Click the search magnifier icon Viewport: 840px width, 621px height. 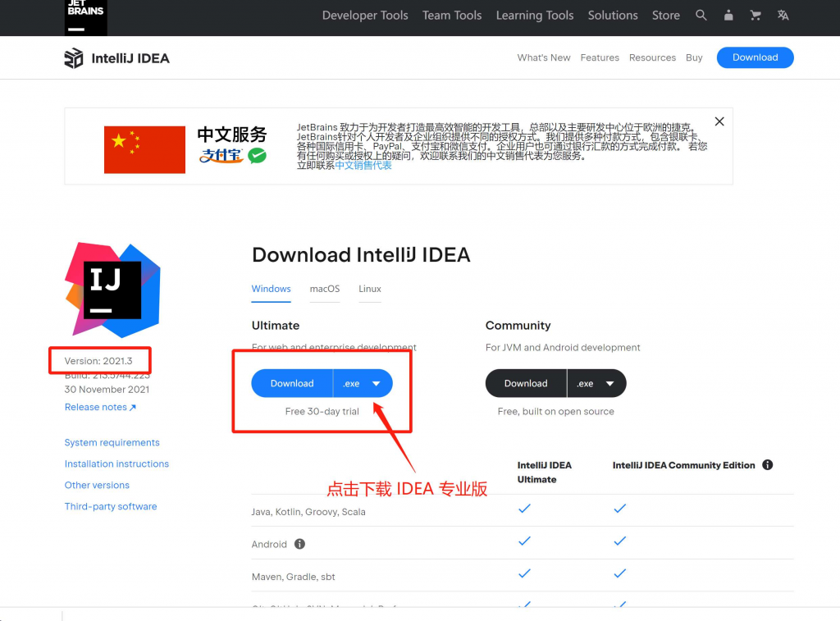pos(701,15)
